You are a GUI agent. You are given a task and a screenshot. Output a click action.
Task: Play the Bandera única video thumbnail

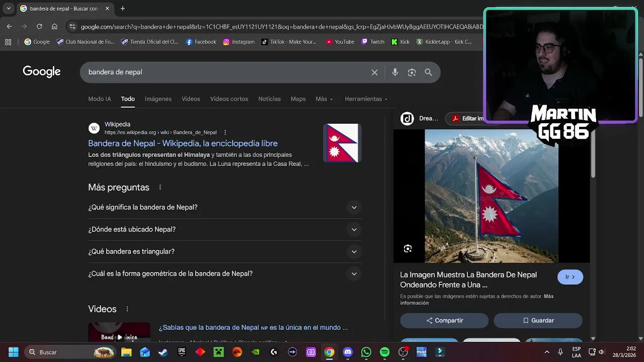(119, 332)
